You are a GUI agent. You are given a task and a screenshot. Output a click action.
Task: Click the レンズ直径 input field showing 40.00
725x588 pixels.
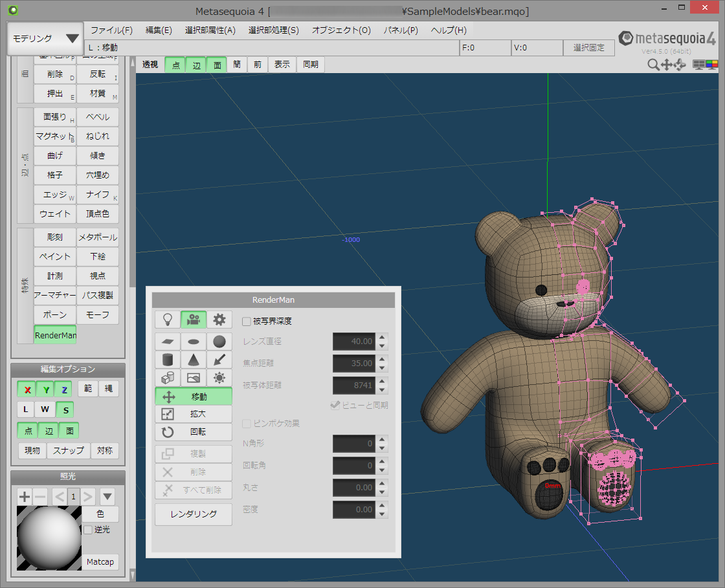click(354, 342)
